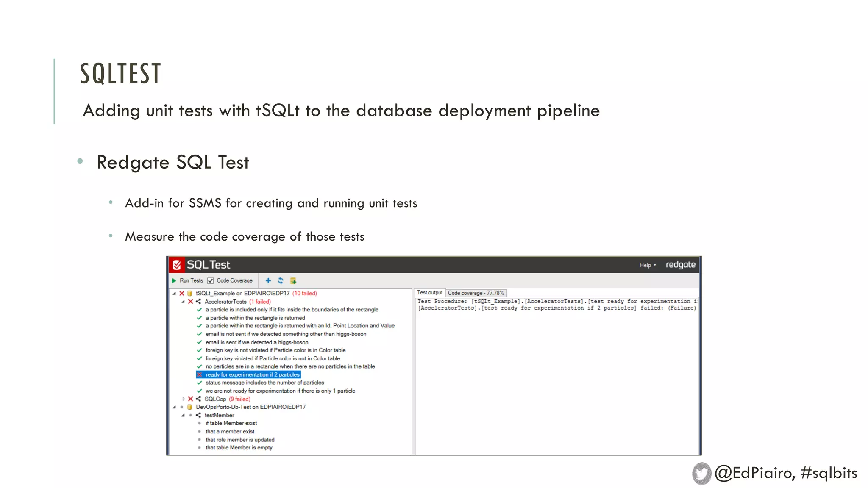
Task: Click green check beside 'we are not ready for experimentation' test
Action: pos(199,391)
